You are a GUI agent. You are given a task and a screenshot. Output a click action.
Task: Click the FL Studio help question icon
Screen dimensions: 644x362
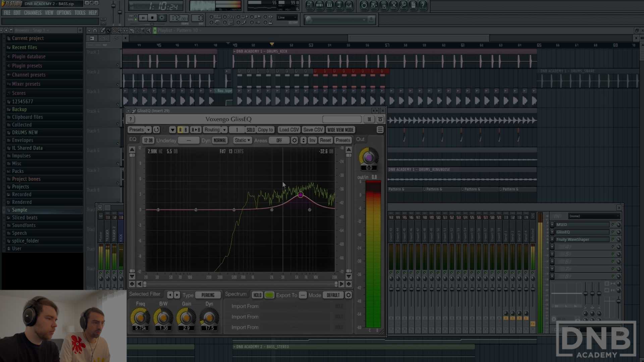[x=423, y=5]
